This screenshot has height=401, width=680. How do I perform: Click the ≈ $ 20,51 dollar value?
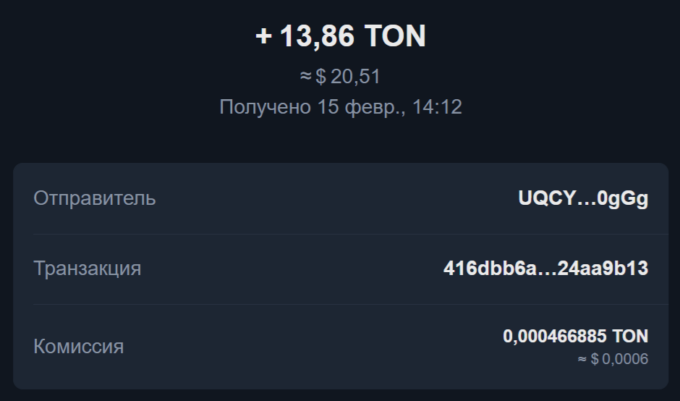pyautogui.click(x=340, y=76)
